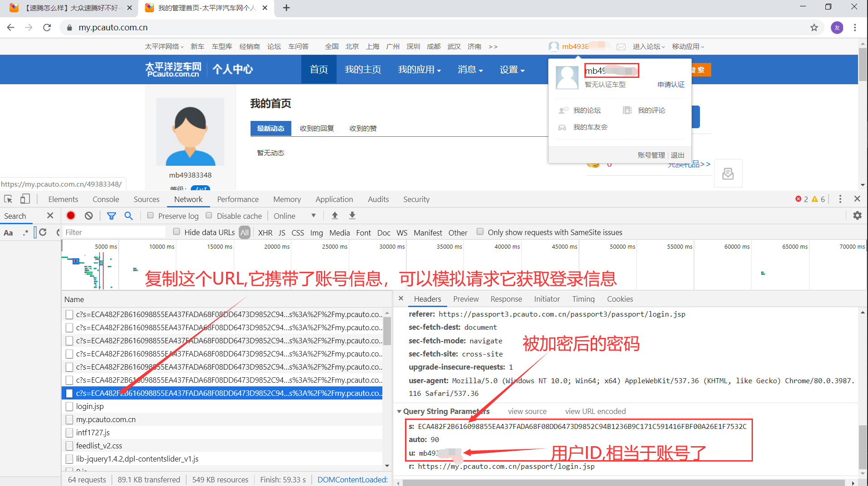The height and width of the screenshot is (486, 868).
Task: Switch to Sources tab in DevTools
Action: tap(146, 199)
